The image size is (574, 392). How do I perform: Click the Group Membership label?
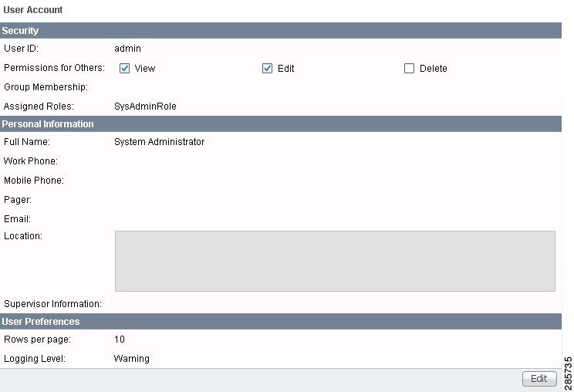[x=46, y=87]
